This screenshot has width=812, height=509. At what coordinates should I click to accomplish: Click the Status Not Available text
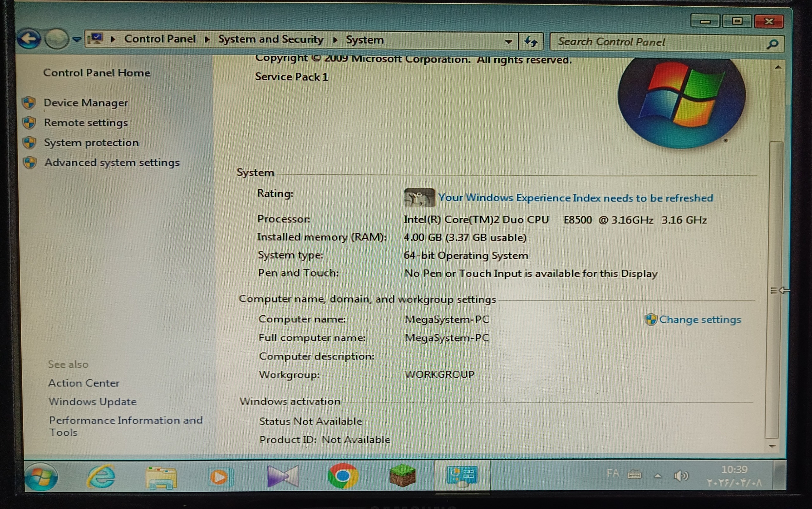tap(311, 421)
